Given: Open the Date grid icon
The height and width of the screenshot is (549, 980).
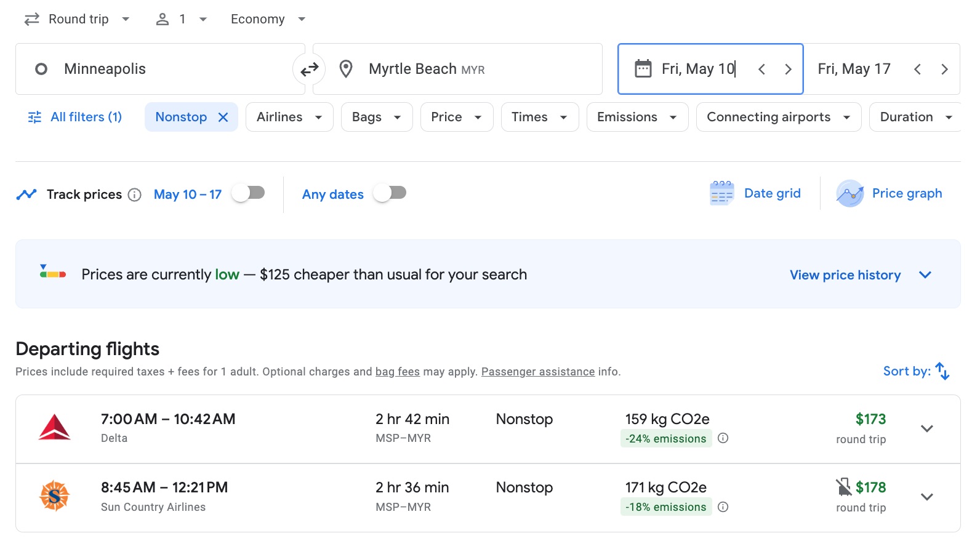Looking at the screenshot, I should point(721,193).
